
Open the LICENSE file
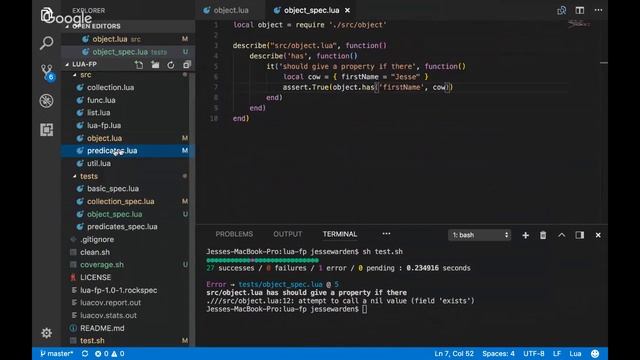(95, 277)
